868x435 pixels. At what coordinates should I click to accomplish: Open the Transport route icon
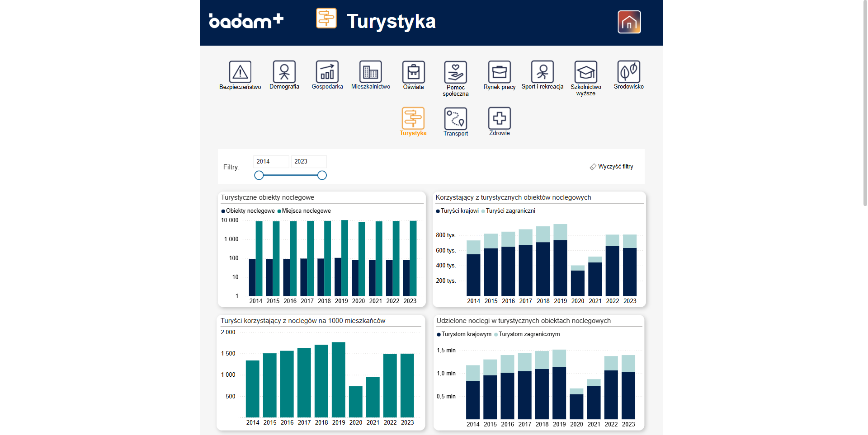pyautogui.click(x=455, y=119)
